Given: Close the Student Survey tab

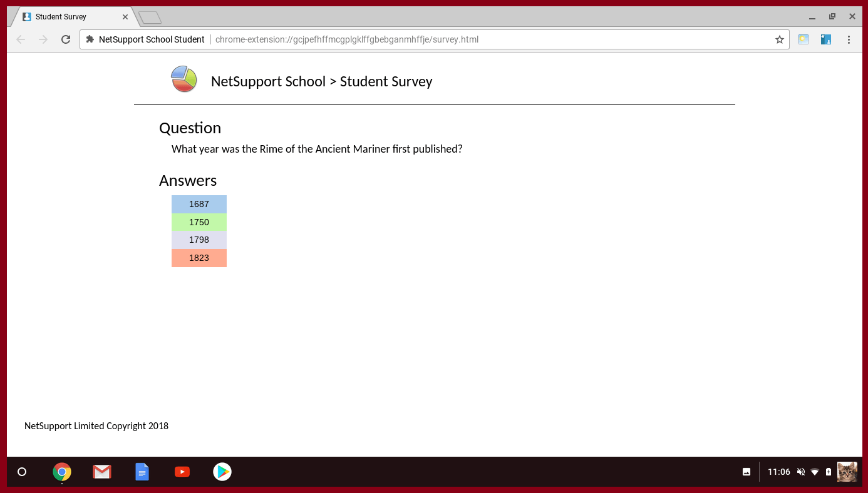Looking at the screenshot, I should [x=125, y=17].
